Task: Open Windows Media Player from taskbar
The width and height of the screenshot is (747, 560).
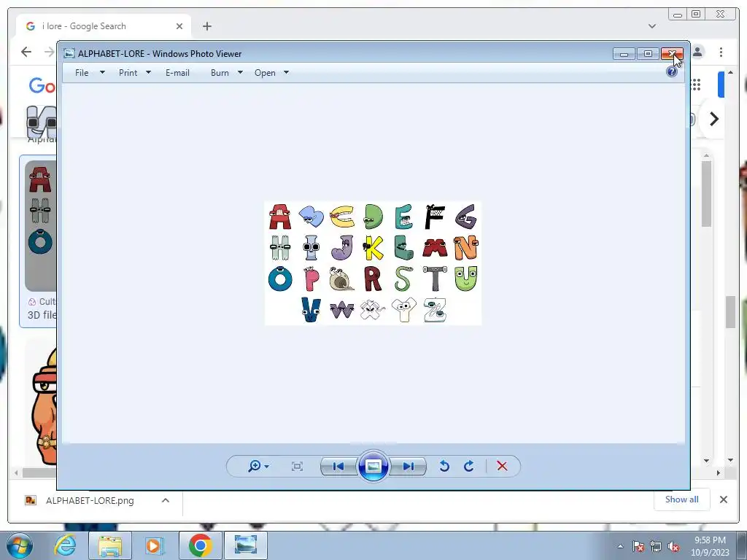Action: click(154, 545)
